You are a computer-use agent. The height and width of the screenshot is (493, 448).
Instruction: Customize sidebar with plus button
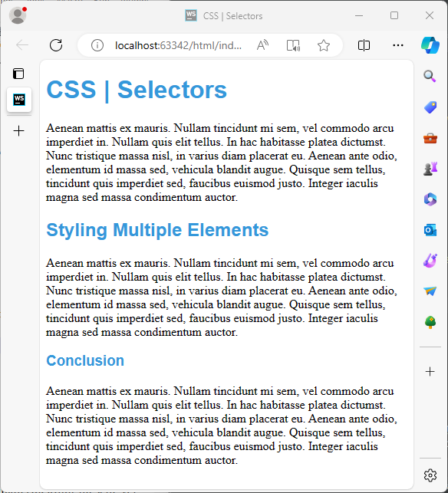tap(430, 372)
